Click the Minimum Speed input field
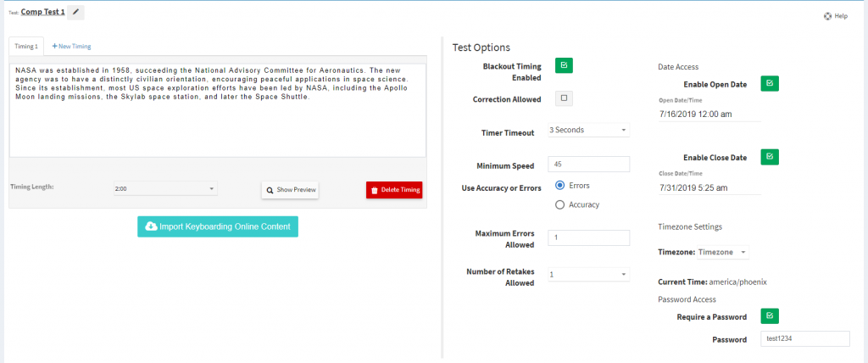Screen dimensions: 868x363 [588, 165]
